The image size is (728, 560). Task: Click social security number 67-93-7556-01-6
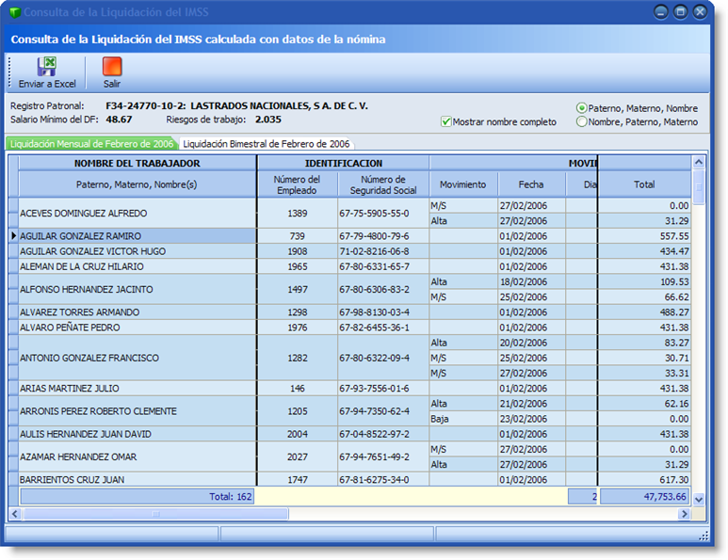[x=383, y=389]
